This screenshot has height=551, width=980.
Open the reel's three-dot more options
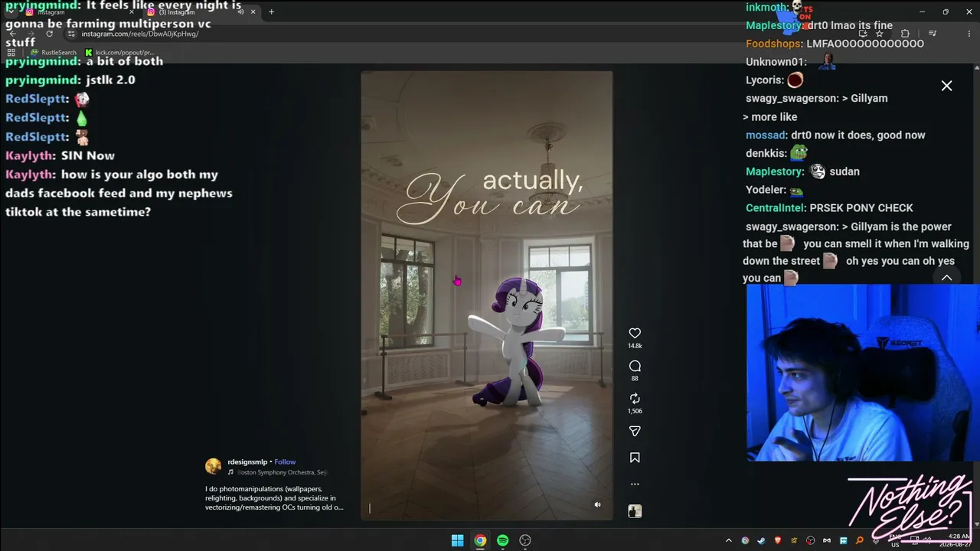[x=635, y=484]
